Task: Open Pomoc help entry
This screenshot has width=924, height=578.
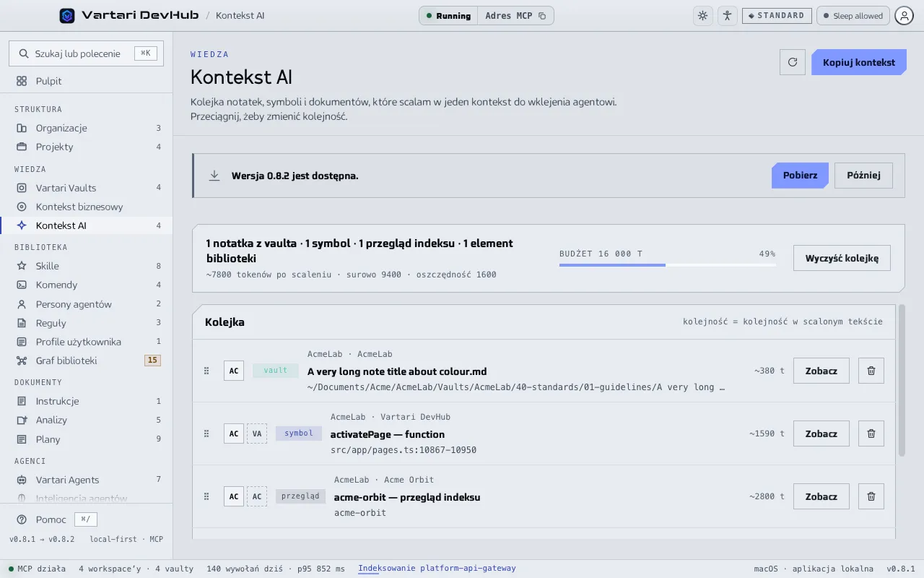Action: click(x=56, y=519)
